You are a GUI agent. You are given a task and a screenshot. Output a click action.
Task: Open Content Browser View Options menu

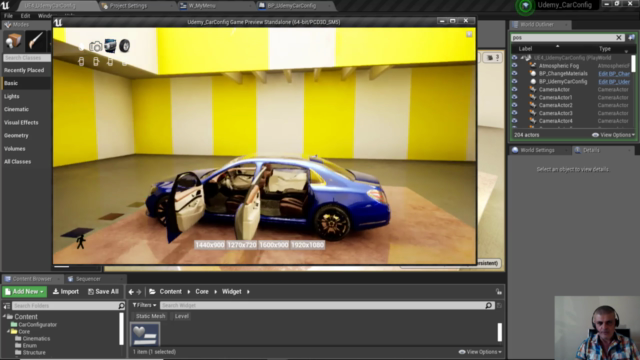480,352
